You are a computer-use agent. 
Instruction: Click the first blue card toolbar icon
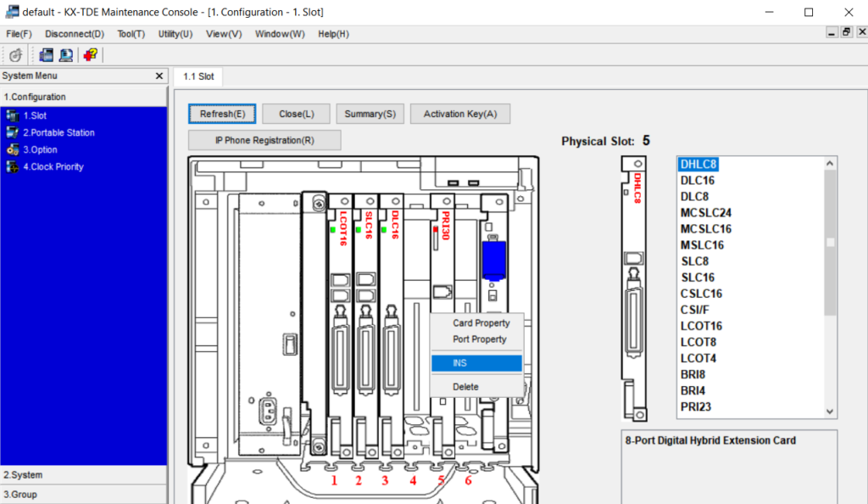click(46, 55)
